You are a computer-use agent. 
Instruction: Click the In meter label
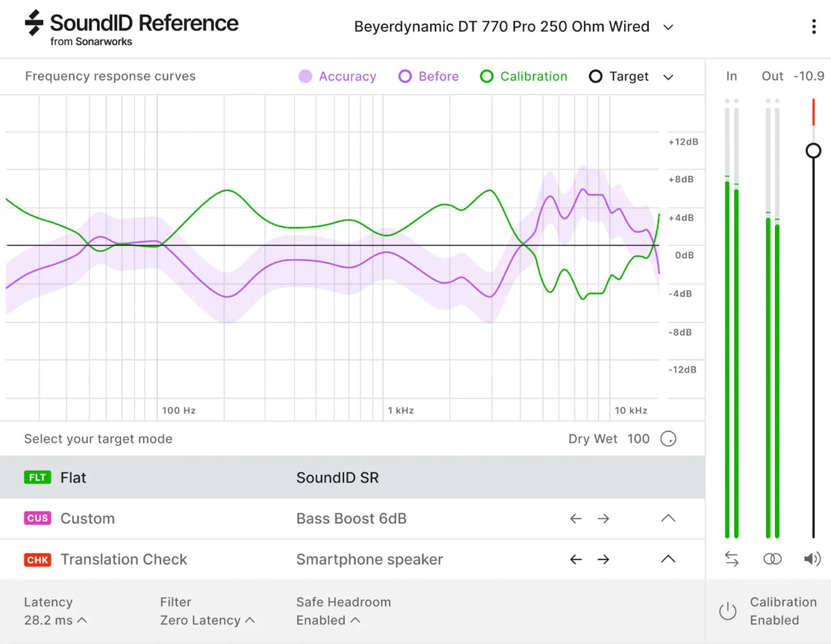[731, 76]
